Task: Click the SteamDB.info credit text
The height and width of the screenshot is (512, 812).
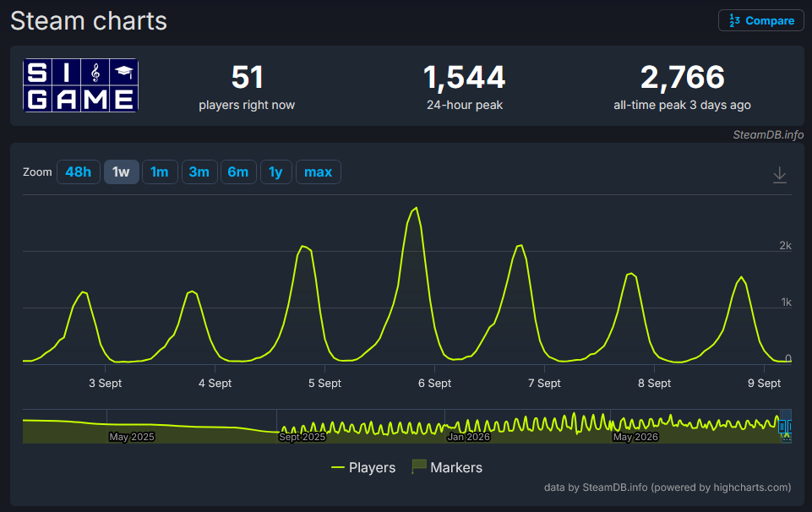Action: pyautogui.click(x=768, y=134)
